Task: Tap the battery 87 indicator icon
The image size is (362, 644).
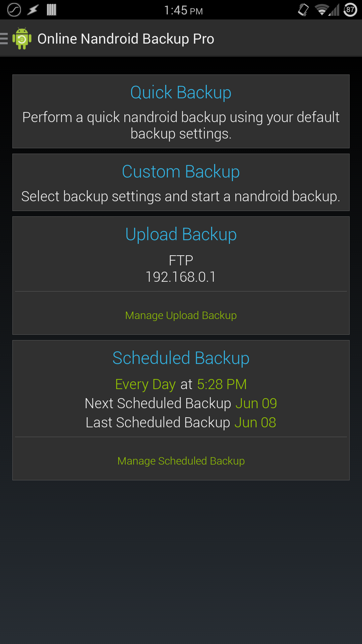Action: [x=350, y=10]
